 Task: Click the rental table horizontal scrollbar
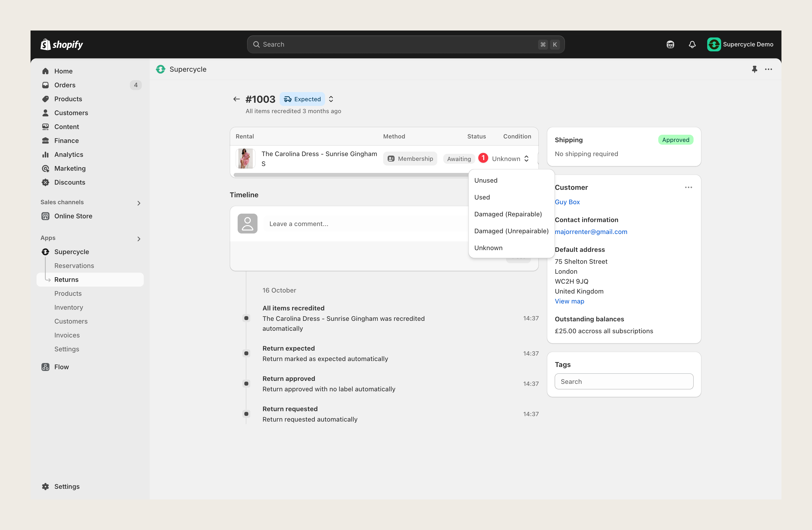click(x=351, y=175)
